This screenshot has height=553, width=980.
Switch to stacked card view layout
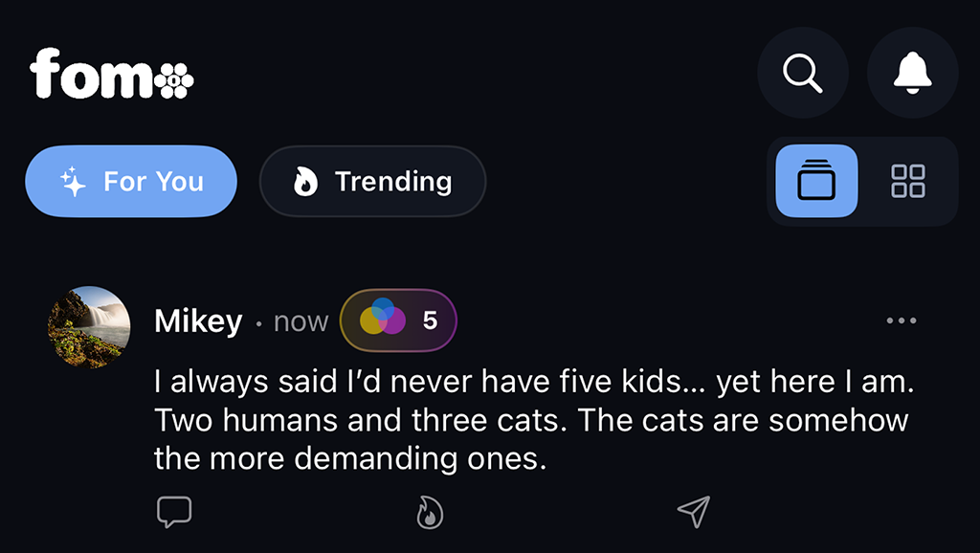tap(816, 181)
